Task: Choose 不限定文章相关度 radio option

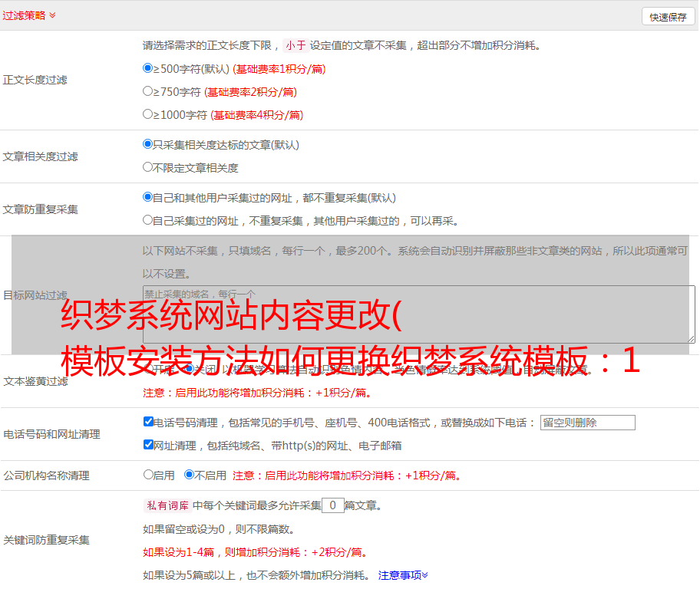Action: pyautogui.click(x=147, y=167)
